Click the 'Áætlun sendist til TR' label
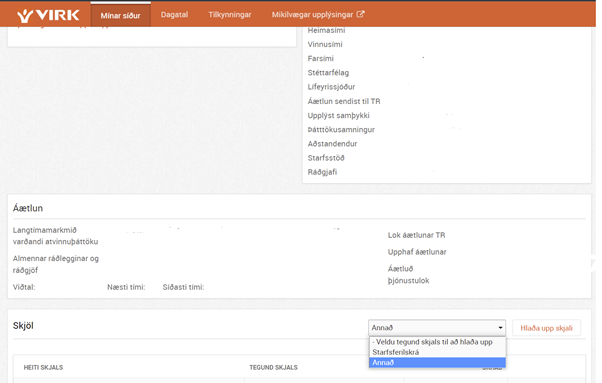Screen dimensions: 602x383 344,101
